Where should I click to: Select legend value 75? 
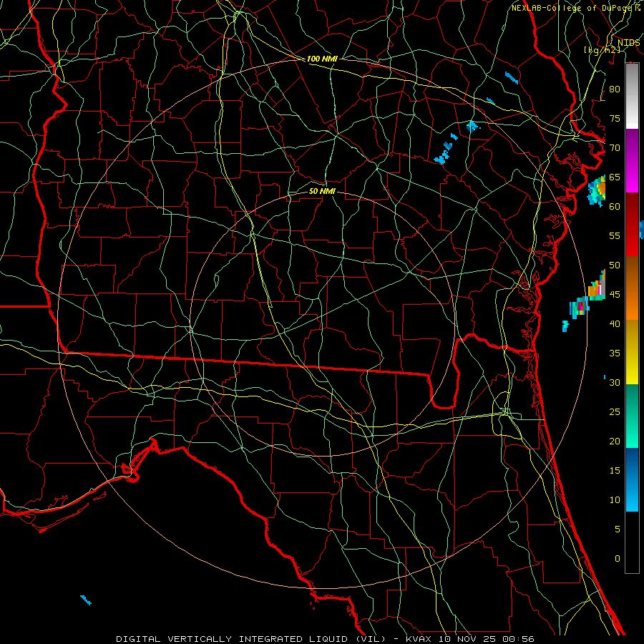coord(615,118)
